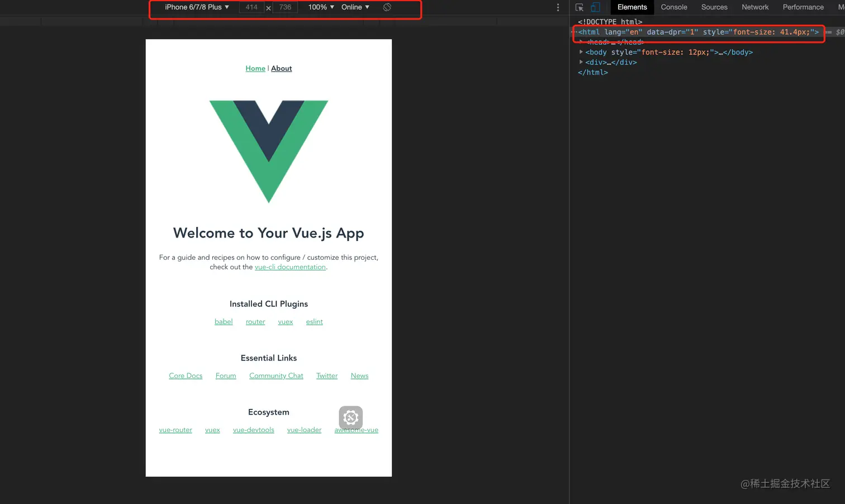Open the Core Docs link
Viewport: 845px width, 504px height.
click(x=186, y=376)
